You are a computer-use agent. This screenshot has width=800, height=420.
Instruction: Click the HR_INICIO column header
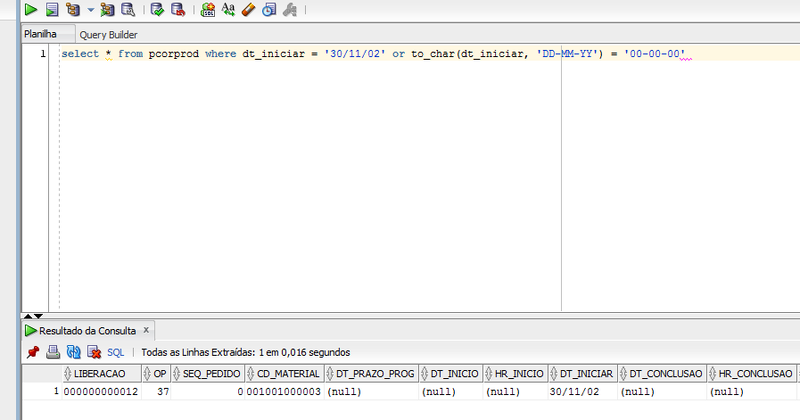[x=516, y=374]
